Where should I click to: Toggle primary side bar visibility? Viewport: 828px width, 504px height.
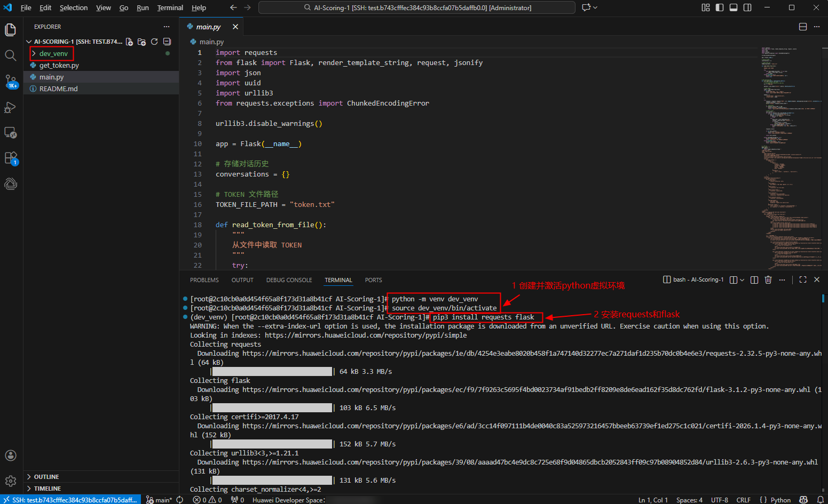point(720,7)
